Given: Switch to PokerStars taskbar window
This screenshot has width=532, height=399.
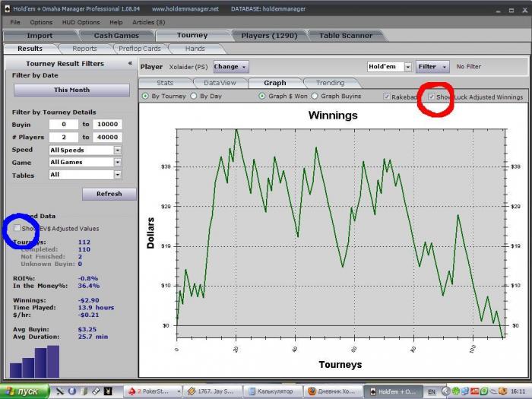Looking at the screenshot, I should pyautogui.click(x=153, y=391).
